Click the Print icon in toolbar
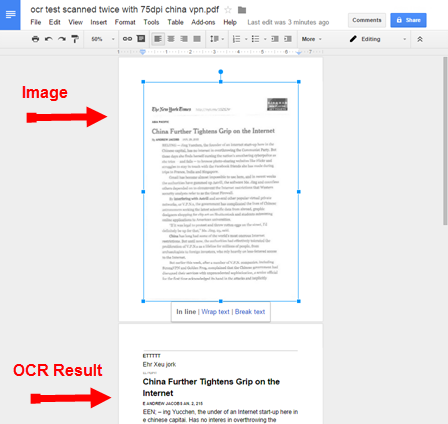 coord(35,39)
